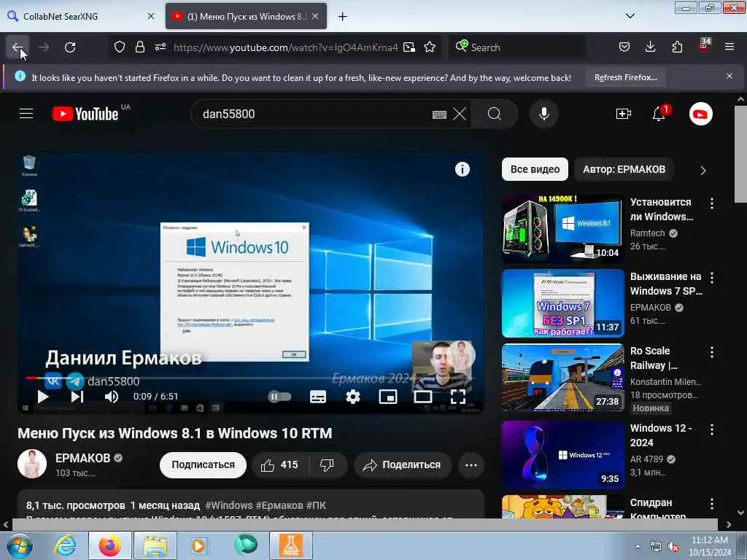This screenshot has height=560, width=747.
Task: Open Create video camera-plus icon
Action: [623, 114]
